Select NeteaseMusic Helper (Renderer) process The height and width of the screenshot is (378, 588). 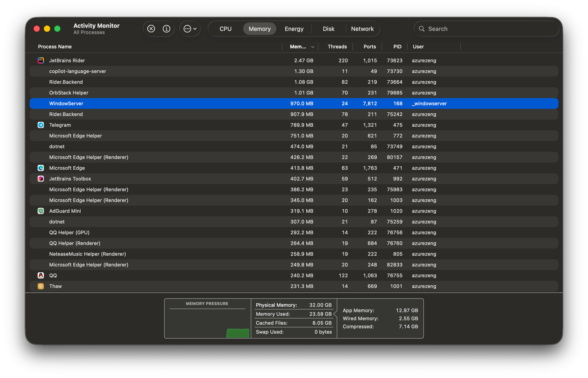pyautogui.click(x=294, y=254)
